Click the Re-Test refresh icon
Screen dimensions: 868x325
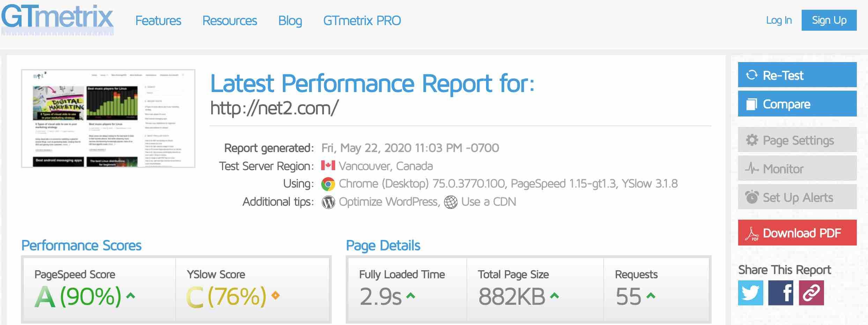coord(752,75)
